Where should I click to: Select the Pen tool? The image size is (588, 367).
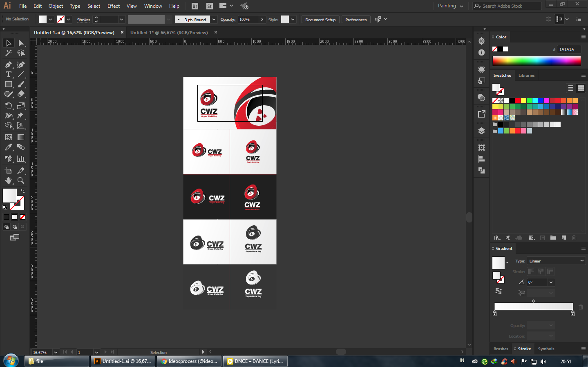[x=8, y=65]
